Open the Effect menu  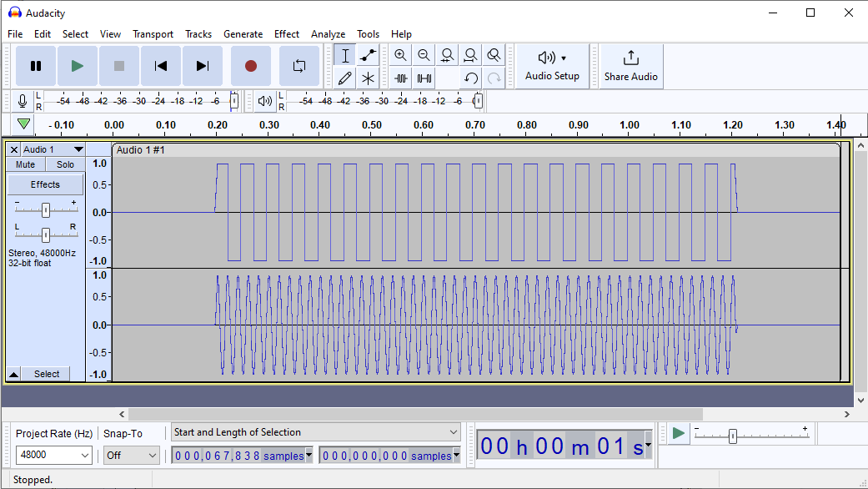pos(286,34)
